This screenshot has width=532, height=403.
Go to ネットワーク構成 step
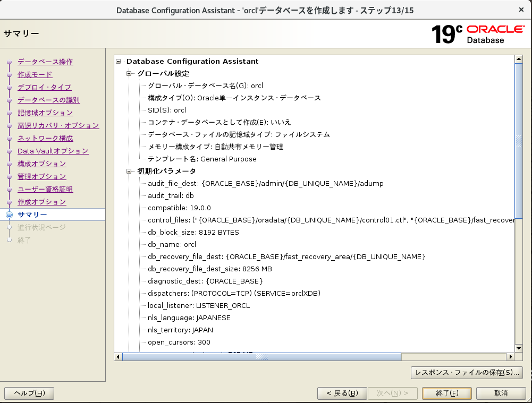click(x=45, y=138)
